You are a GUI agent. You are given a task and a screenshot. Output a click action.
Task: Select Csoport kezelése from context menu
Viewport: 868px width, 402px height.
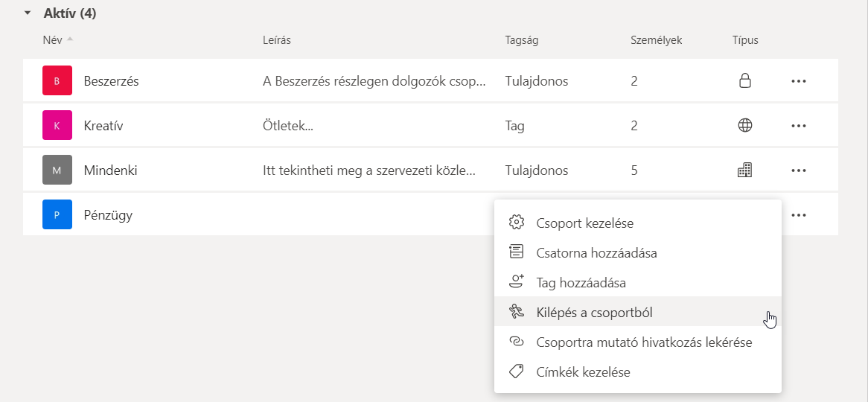[584, 223]
